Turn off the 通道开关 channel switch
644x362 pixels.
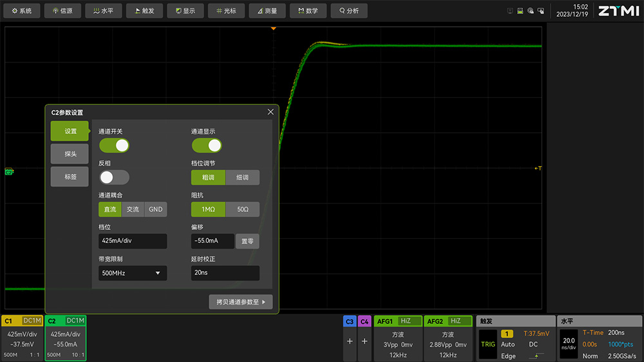point(114,146)
